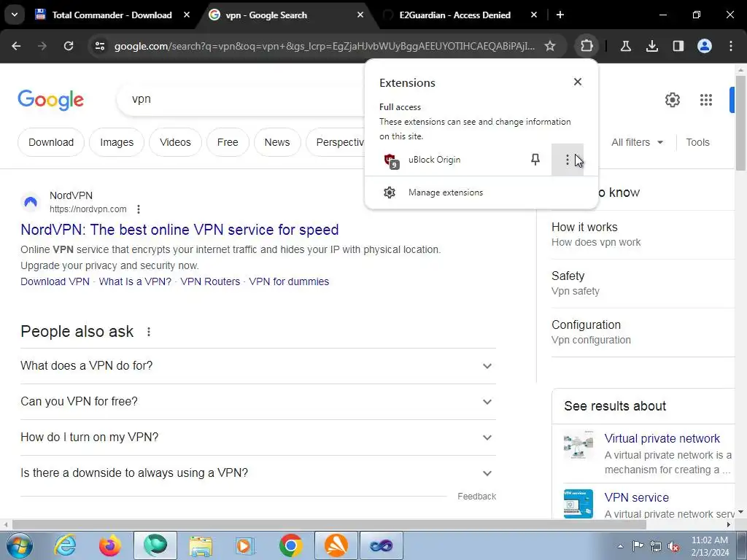Image resolution: width=747 pixels, height=560 pixels.
Task: Toggle the side panel icon
Action: (x=678, y=46)
